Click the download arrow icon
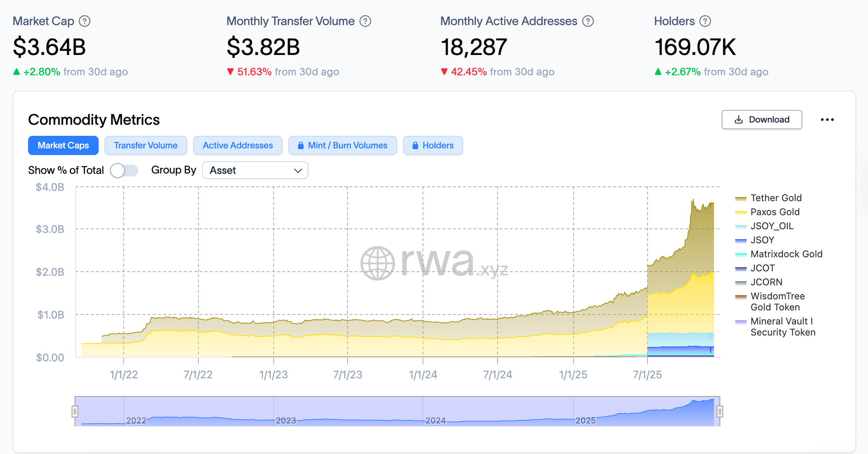868x454 pixels. (739, 120)
